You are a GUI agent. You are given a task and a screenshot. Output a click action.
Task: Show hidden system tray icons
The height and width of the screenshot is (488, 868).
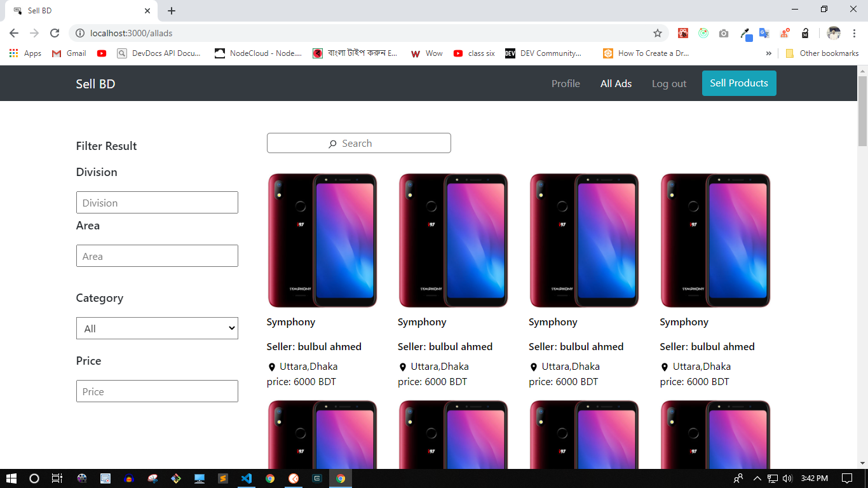(757, 478)
